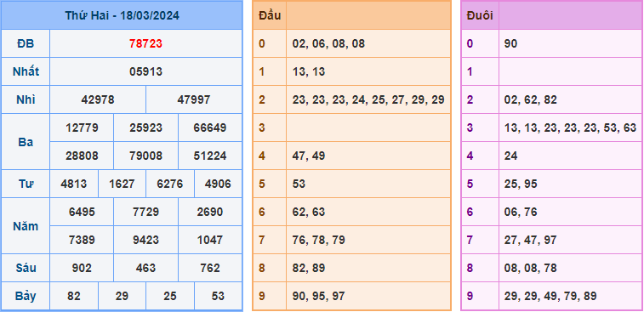Click Đuôi values 08, 08, 78
The image size is (644, 312).
click(531, 268)
